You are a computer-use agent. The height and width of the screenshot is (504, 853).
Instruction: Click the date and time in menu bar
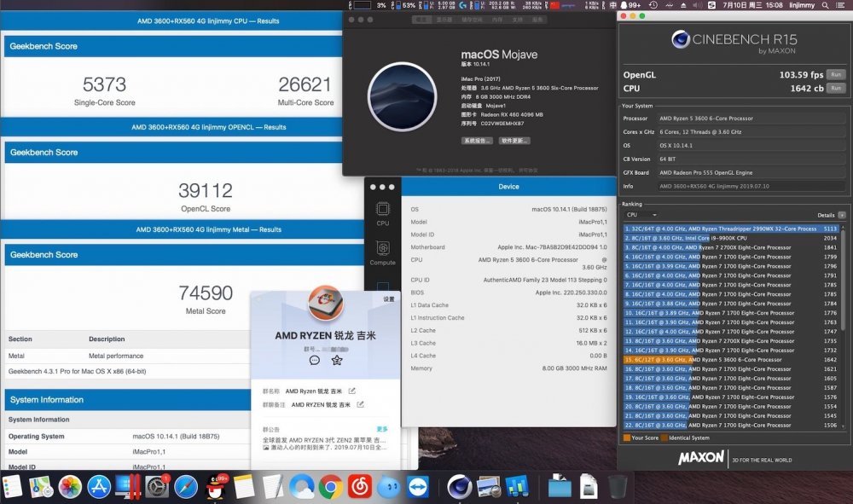pyautogui.click(x=753, y=5)
